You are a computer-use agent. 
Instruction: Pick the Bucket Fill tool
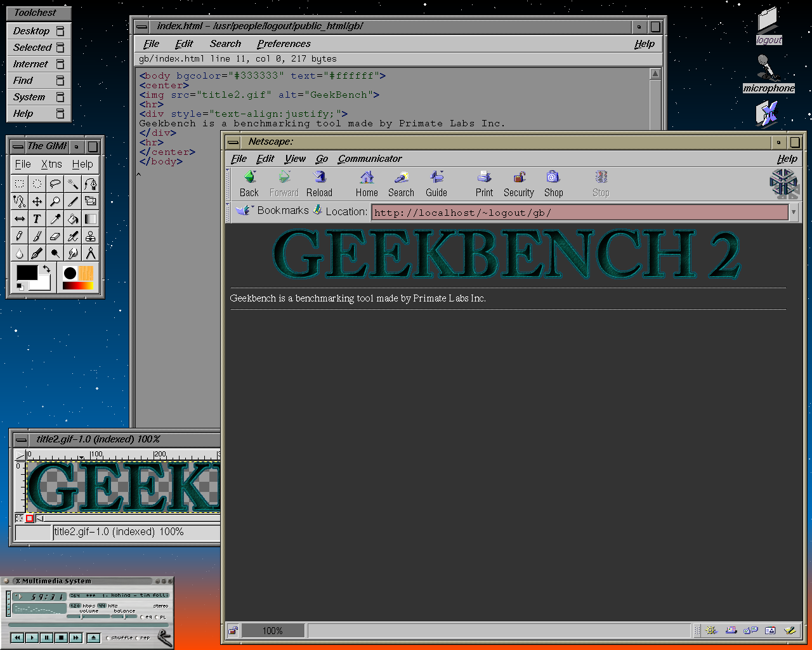click(73, 219)
